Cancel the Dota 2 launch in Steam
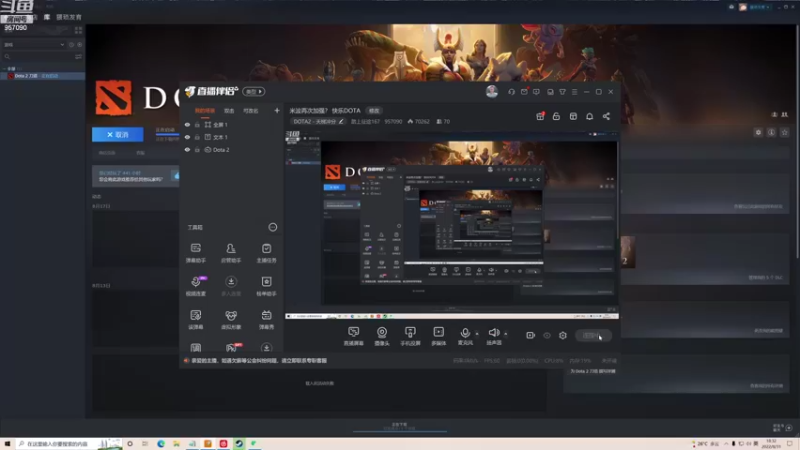 [x=118, y=135]
